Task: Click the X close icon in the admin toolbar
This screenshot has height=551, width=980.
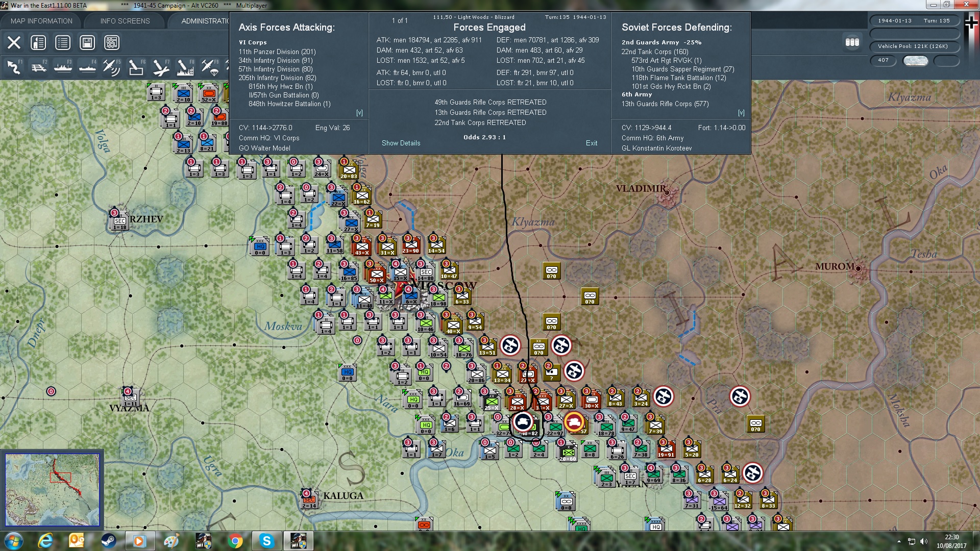Action: click(x=14, y=42)
